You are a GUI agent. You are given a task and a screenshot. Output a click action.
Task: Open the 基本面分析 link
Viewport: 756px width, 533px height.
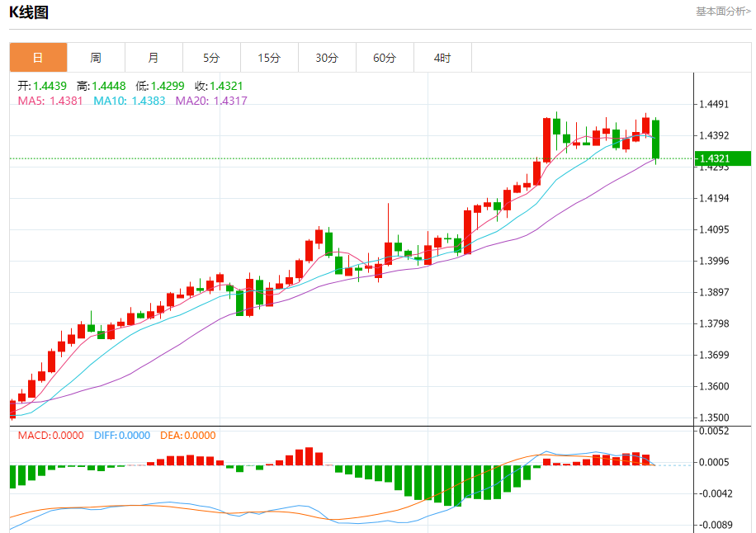click(723, 11)
